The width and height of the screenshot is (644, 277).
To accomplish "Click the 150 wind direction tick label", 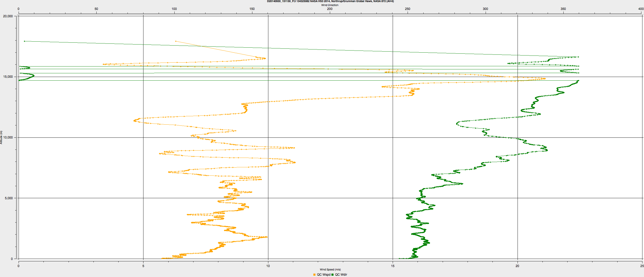I will pos(252,9).
